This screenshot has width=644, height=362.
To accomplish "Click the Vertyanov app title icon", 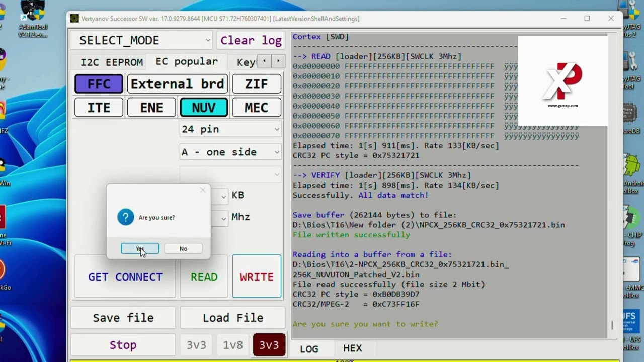I will 74,19.
